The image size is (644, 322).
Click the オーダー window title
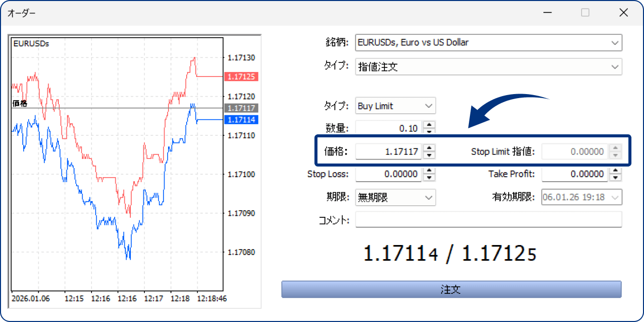click(22, 13)
